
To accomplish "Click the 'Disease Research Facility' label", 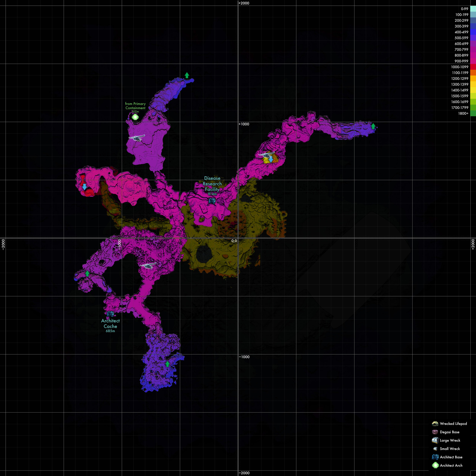I will point(212,184).
